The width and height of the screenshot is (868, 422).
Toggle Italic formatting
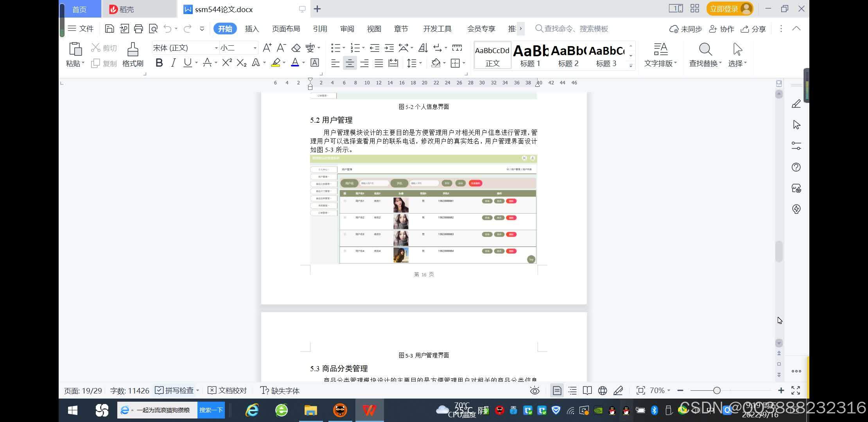click(x=173, y=63)
